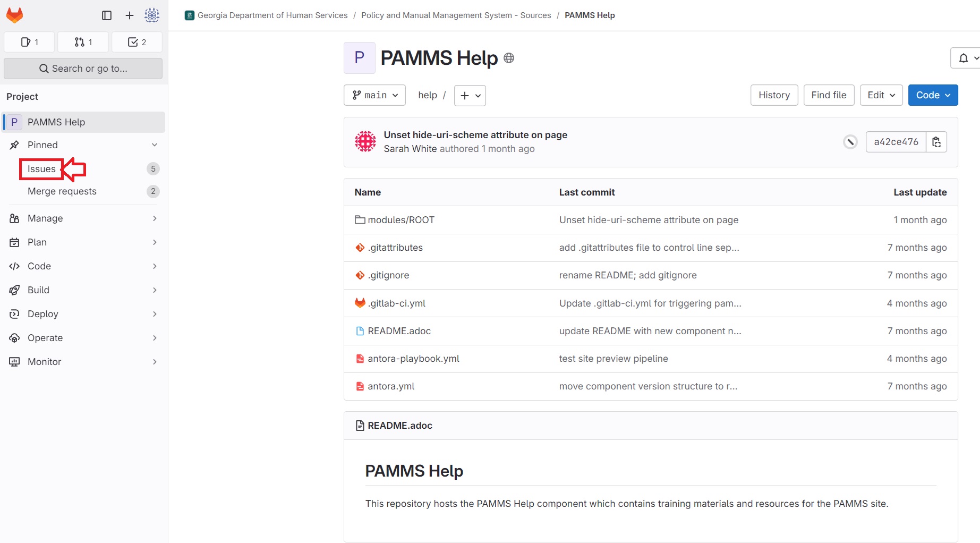Click the Search or go to field
Viewport: 980px width, 543px height.
83,69
